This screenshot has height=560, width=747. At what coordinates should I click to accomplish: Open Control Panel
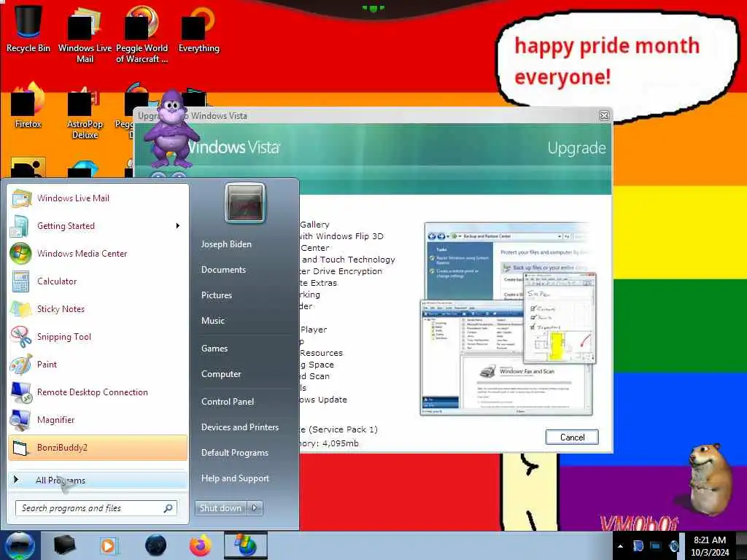click(x=228, y=402)
